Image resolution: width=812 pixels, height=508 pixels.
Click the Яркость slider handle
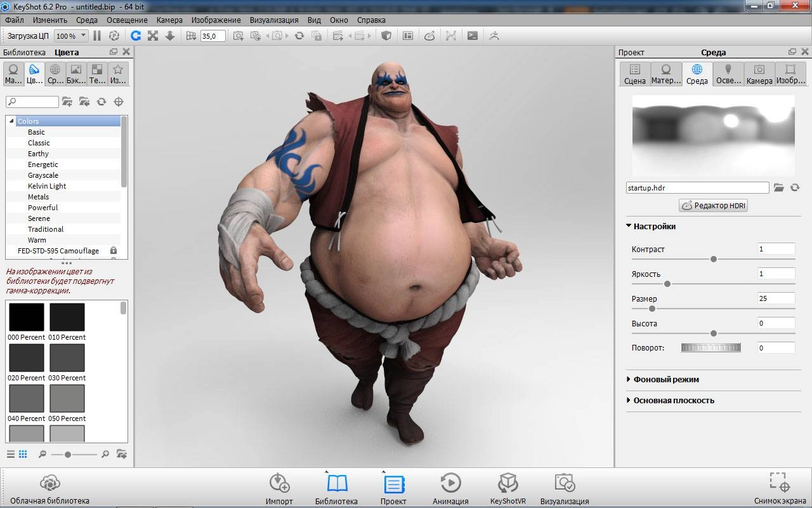667,284
